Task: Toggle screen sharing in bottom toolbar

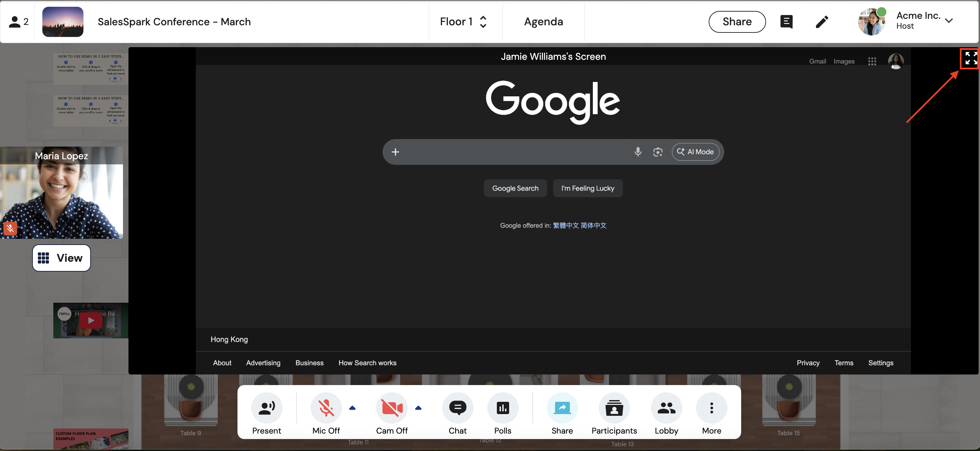Action: (562, 408)
